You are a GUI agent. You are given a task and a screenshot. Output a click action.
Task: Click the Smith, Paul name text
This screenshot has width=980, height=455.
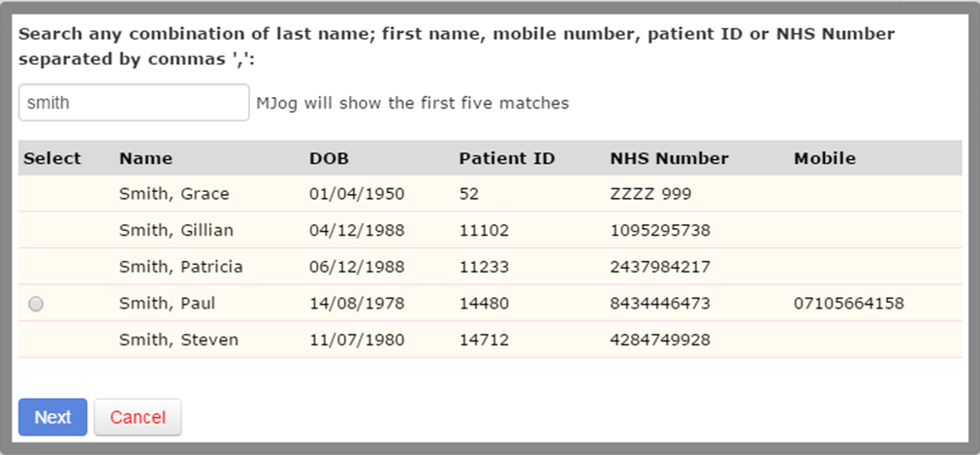167,304
